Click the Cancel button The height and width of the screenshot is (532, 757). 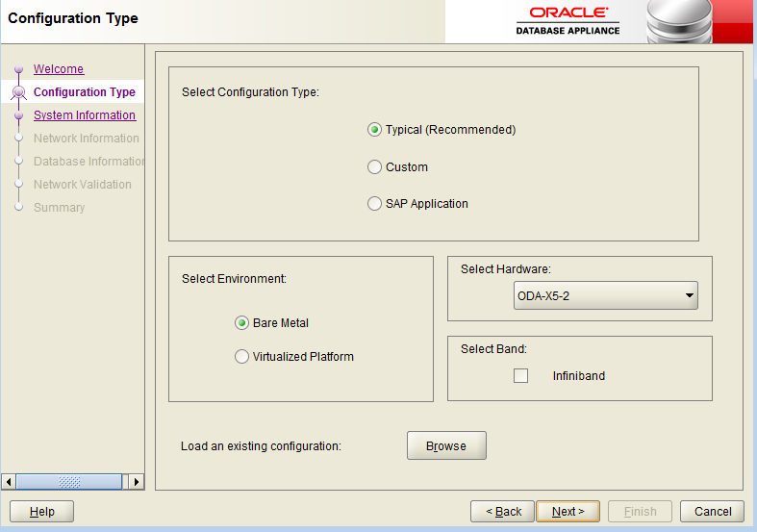[x=712, y=511]
